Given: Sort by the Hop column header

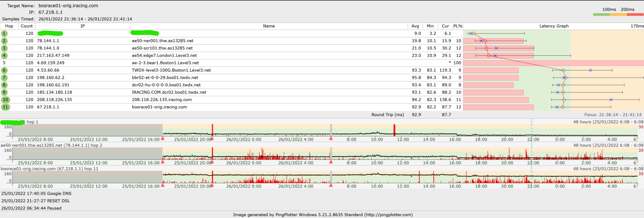Looking at the screenshot, I should click(9, 26).
